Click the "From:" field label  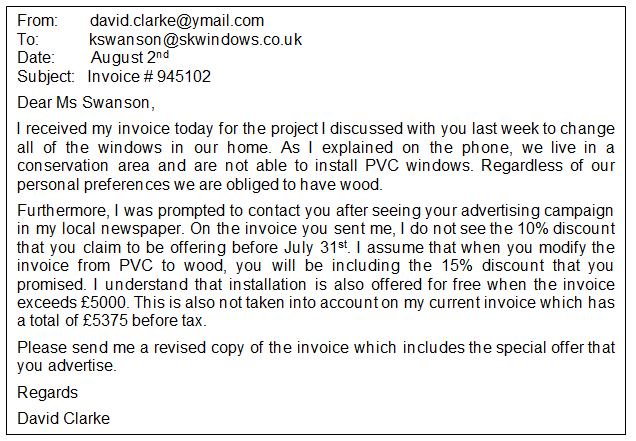coord(38,20)
